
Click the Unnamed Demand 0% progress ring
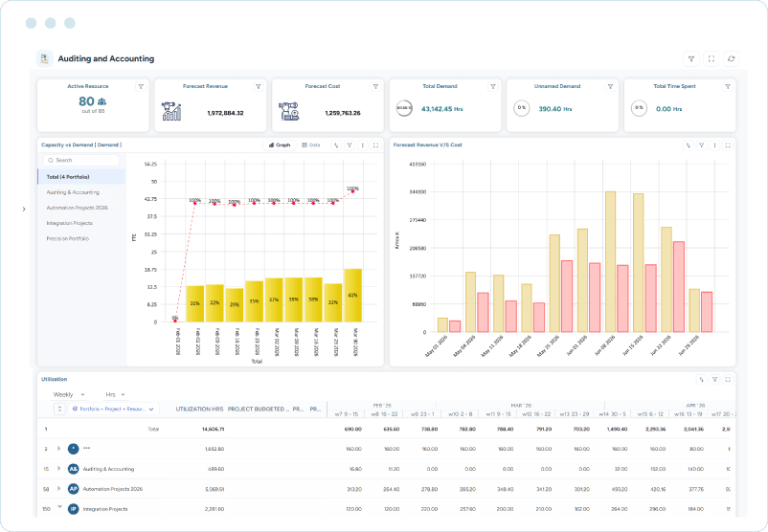coord(522,108)
